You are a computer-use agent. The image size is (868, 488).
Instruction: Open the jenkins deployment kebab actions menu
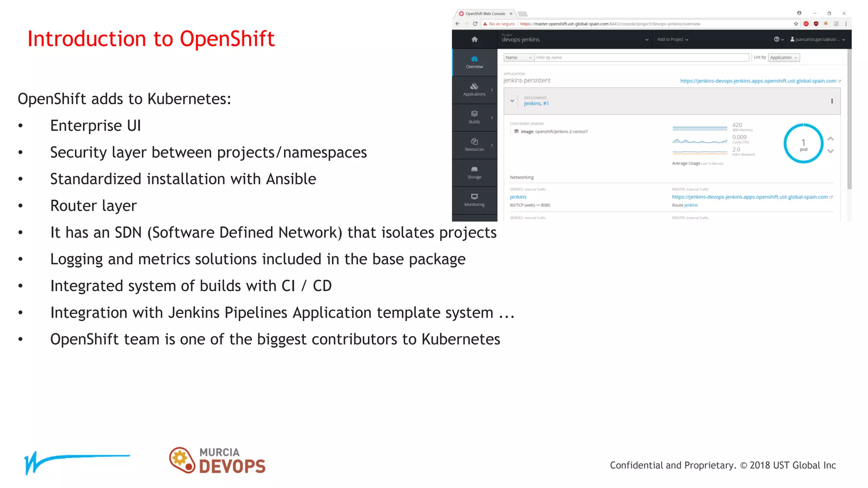tap(832, 101)
